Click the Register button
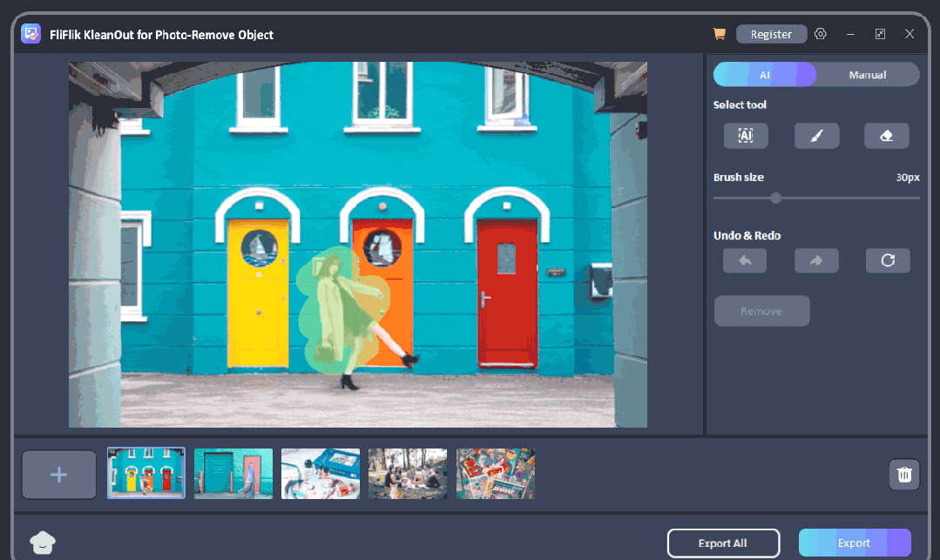Image resolution: width=940 pixels, height=560 pixels. pyautogui.click(x=771, y=34)
